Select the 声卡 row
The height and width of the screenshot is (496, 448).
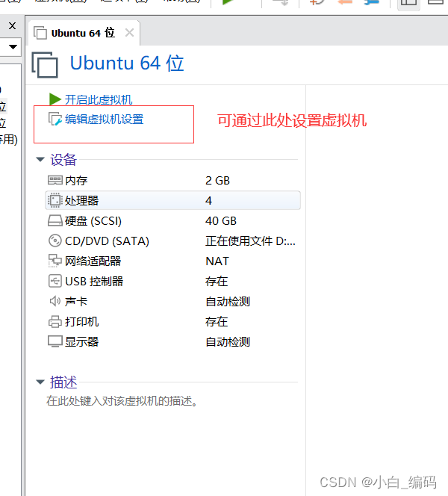click(172, 302)
